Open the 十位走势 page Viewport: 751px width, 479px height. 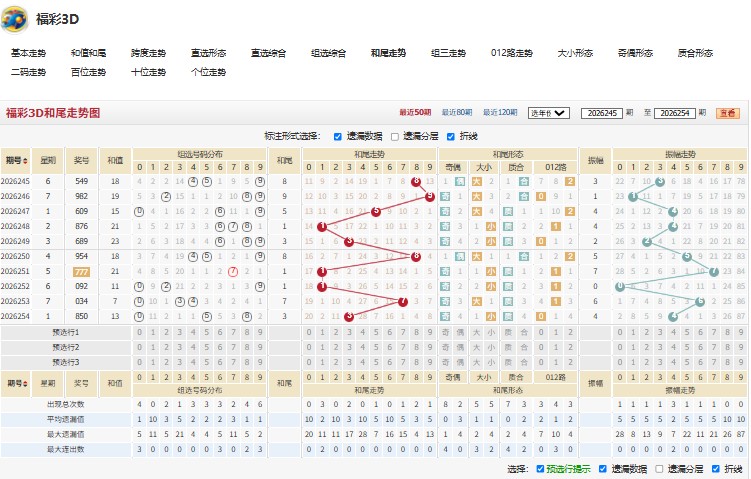click(148, 72)
